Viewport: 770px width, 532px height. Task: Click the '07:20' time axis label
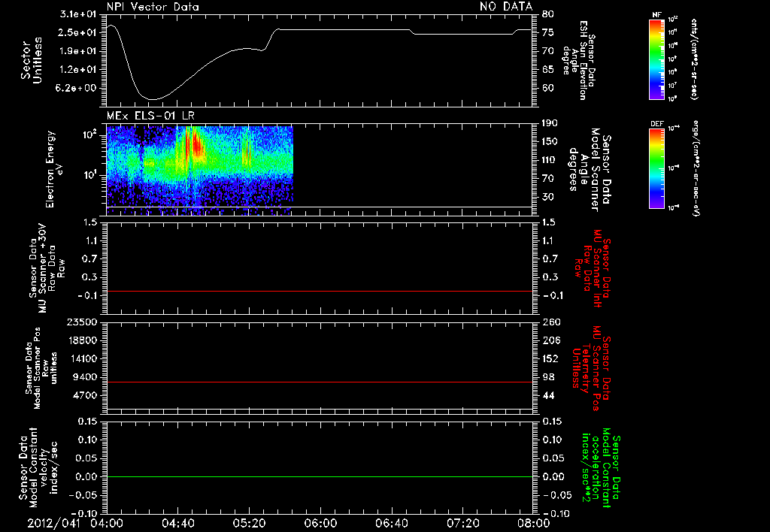462,523
